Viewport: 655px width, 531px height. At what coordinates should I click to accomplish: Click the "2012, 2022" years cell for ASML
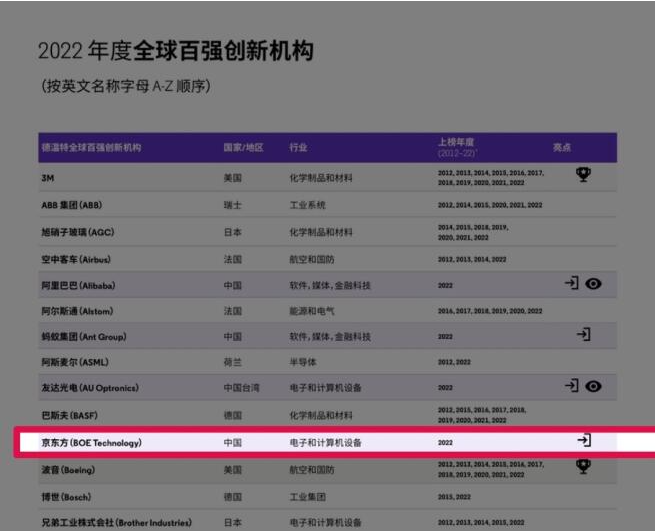point(454,362)
